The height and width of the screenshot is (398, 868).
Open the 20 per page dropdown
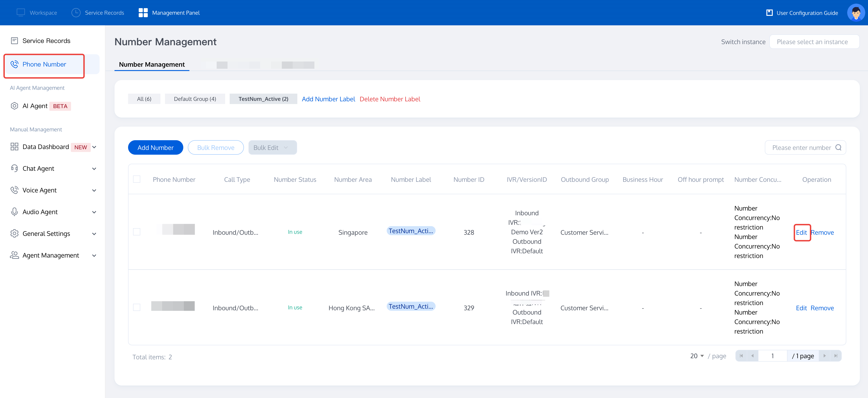pos(696,356)
